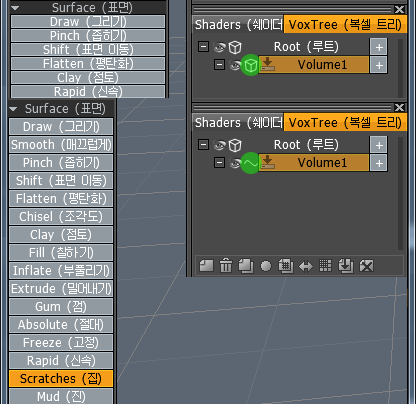Toggle eye visibility of upper Root layer
This screenshot has width=416, height=404.
pyautogui.click(x=219, y=47)
